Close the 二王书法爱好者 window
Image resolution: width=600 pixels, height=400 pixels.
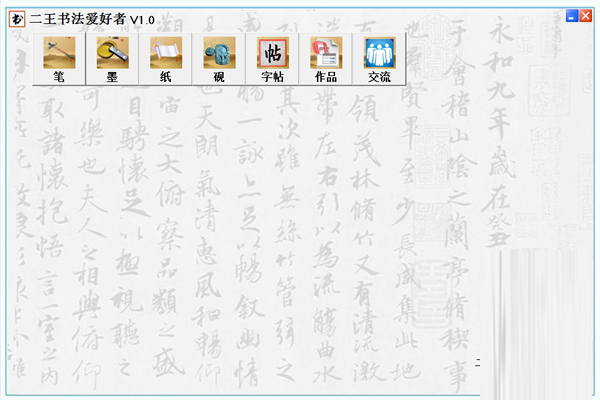click(x=586, y=16)
